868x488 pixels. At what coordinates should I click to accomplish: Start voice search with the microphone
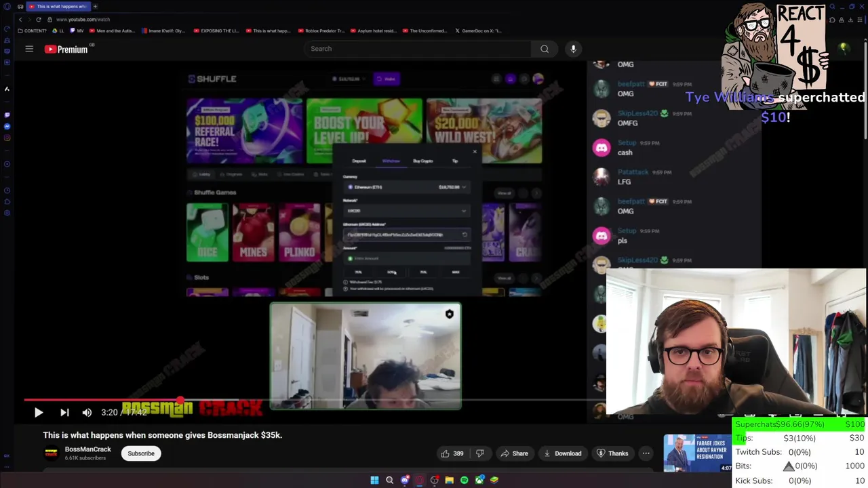(573, 49)
